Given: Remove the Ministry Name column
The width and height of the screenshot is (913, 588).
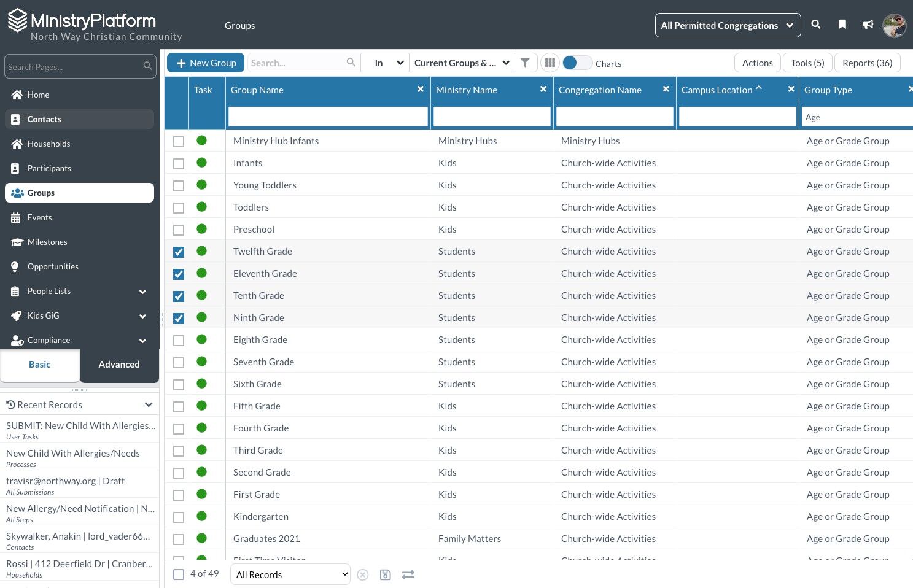Looking at the screenshot, I should click(543, 89).
